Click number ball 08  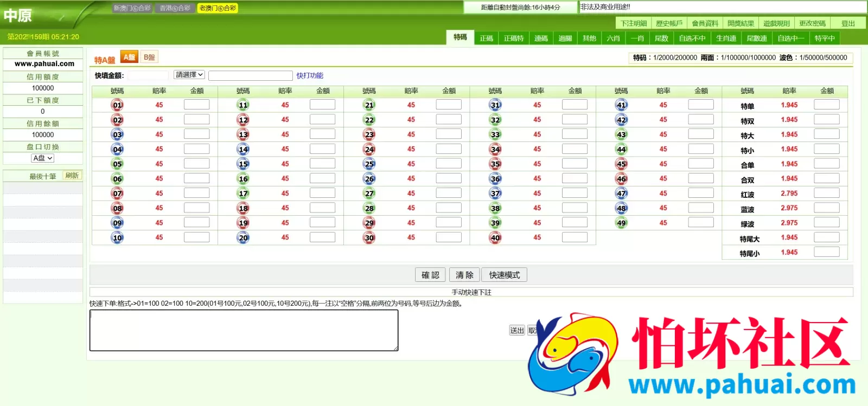117,208
